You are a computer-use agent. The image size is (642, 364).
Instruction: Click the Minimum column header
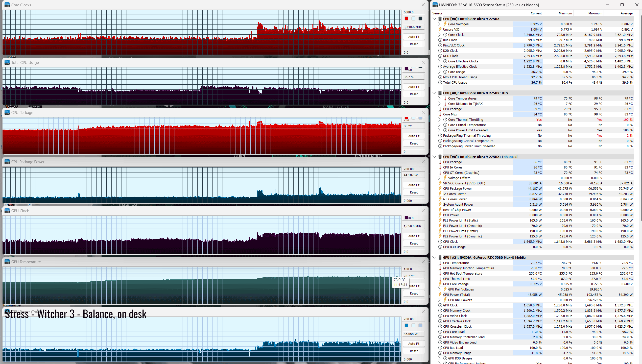tap(558, 13)
